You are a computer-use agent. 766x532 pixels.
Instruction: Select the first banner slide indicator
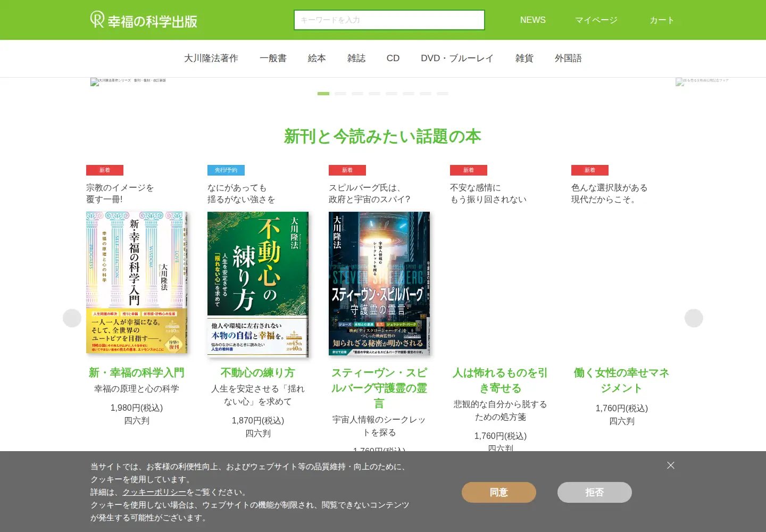(x=323, y=94)
